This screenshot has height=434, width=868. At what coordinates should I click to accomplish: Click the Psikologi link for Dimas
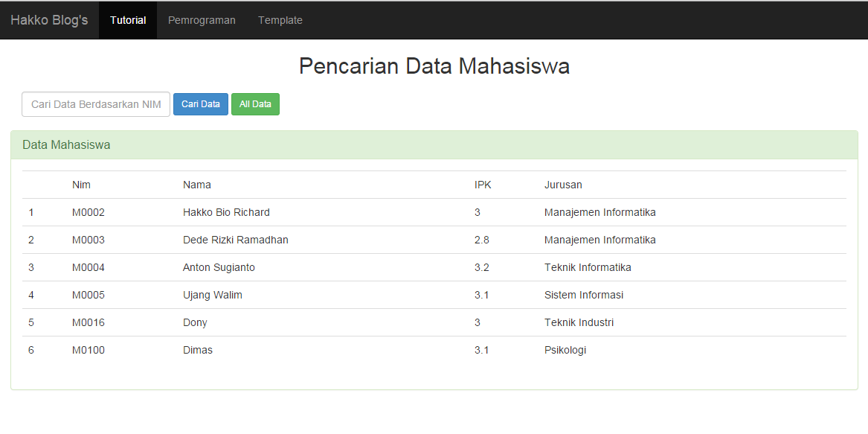click(565, 350)
